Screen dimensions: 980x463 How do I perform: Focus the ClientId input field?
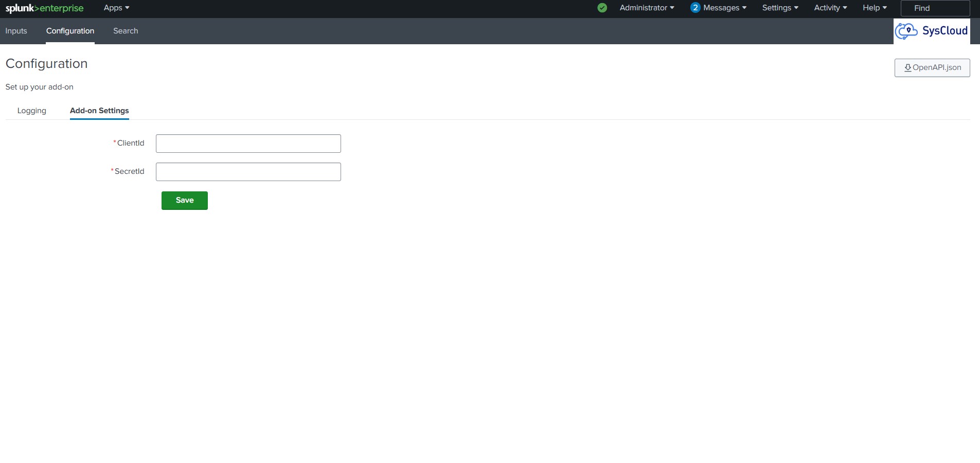[x=248, y=144]
